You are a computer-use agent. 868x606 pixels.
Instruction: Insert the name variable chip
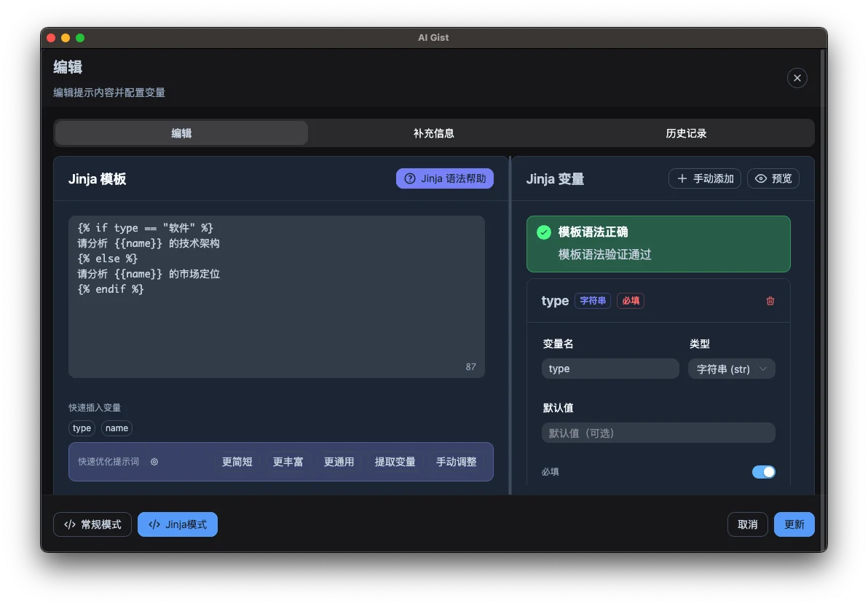pyautogui.click(x=117, y=428)
